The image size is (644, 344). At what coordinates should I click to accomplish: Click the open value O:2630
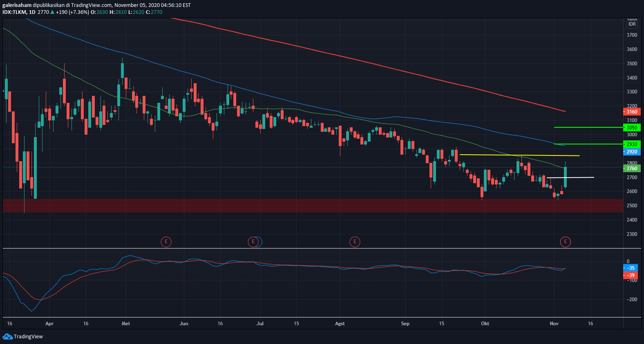pyautogui.click(x=99, y=12)
